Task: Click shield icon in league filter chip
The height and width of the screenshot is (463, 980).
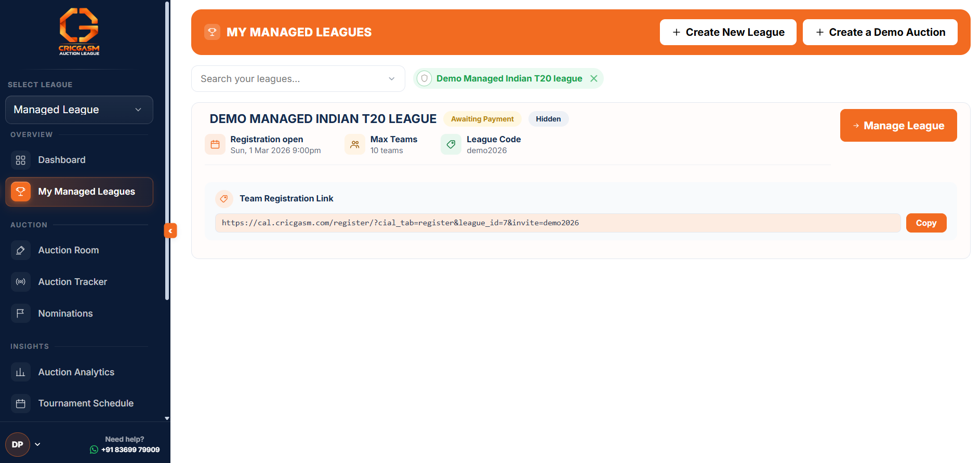Action: pos(425,78)
